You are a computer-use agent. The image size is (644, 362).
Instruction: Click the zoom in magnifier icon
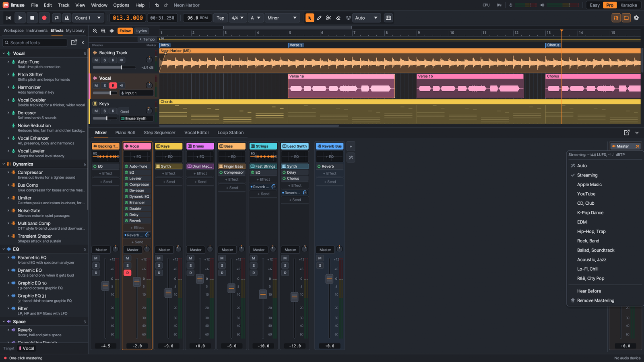[103, 31]
